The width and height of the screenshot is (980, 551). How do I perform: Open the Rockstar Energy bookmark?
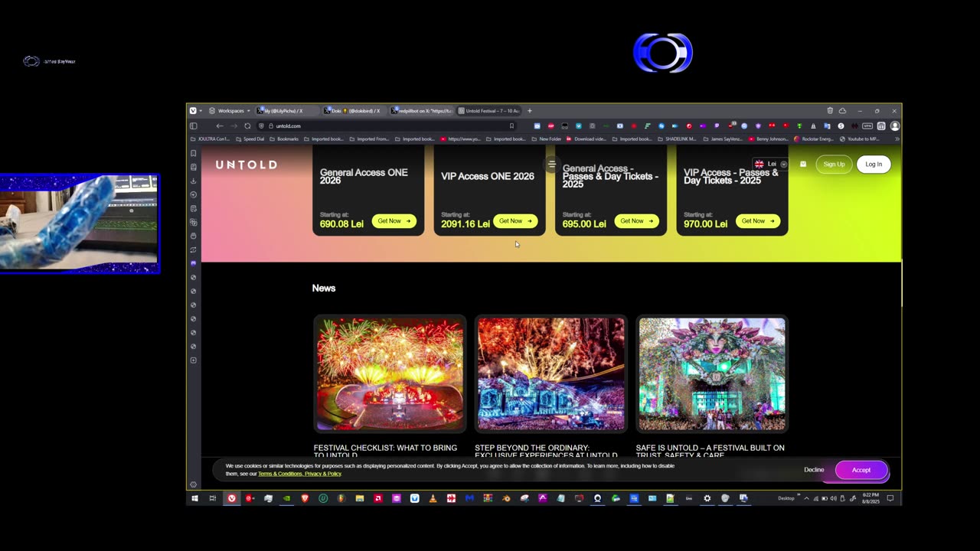tap(814, 139)
